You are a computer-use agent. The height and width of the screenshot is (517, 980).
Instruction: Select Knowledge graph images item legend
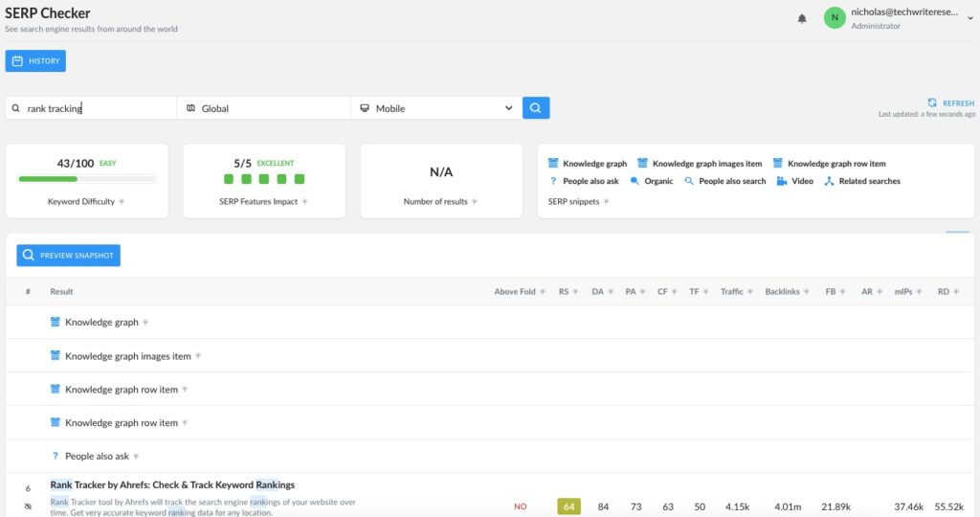click(x=700, y=163)
